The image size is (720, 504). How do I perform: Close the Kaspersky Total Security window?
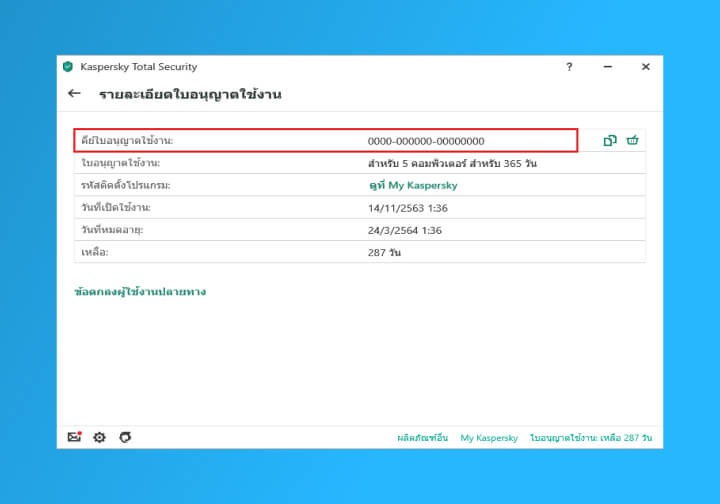coord(645,67)
